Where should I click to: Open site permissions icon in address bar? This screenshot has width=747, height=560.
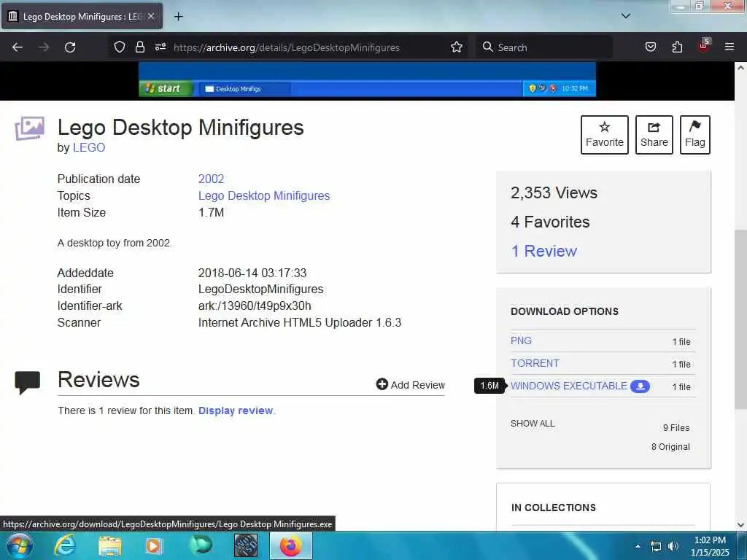click(160, 47)
